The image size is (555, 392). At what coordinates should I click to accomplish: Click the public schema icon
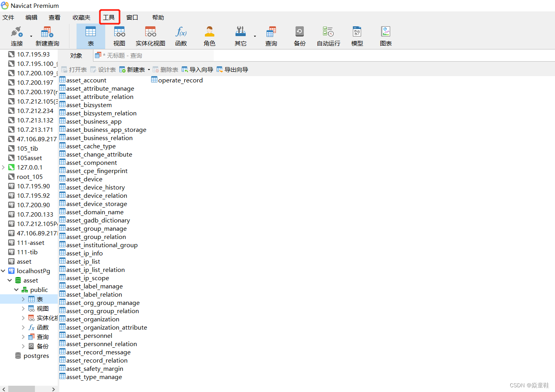click(x=25, y=290)
